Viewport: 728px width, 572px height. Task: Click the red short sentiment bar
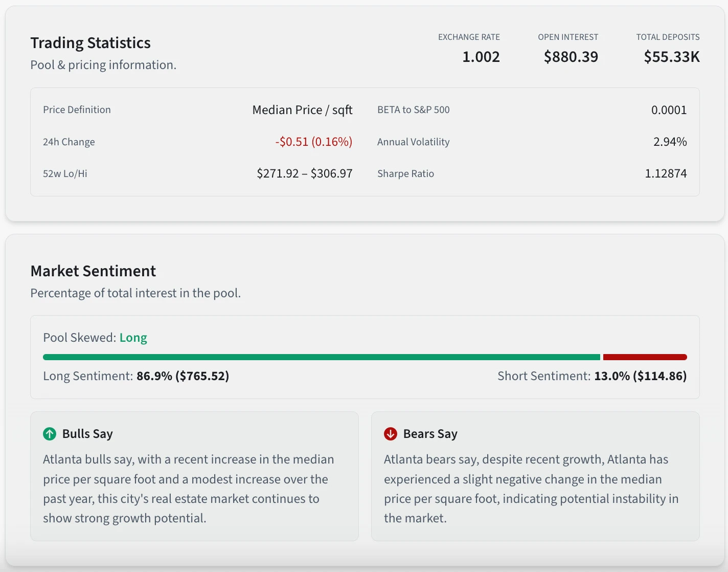click(645, 357)
